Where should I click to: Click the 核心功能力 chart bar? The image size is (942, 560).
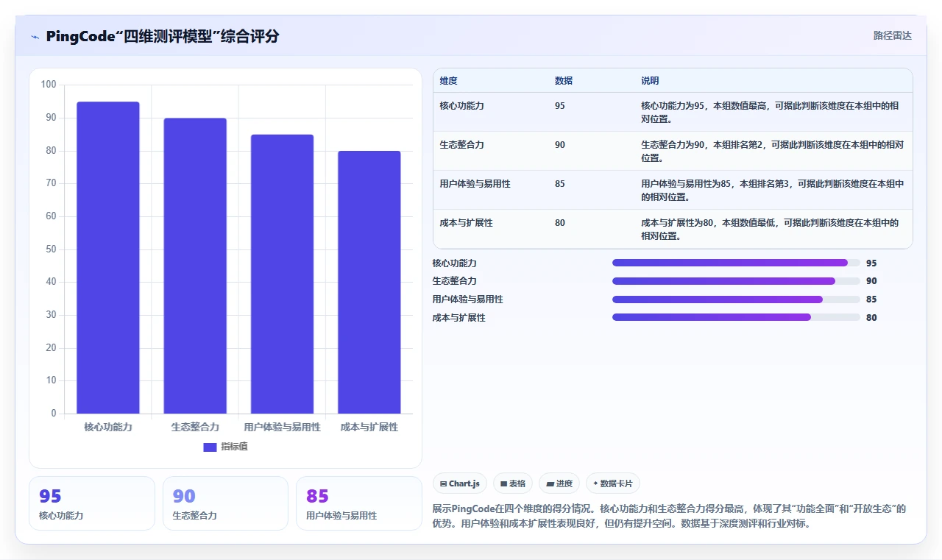108,258
